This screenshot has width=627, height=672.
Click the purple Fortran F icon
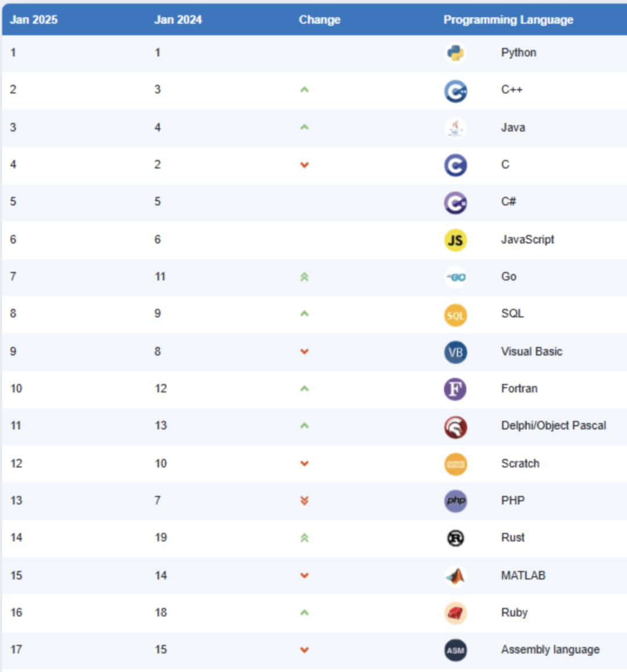(456, 389)
